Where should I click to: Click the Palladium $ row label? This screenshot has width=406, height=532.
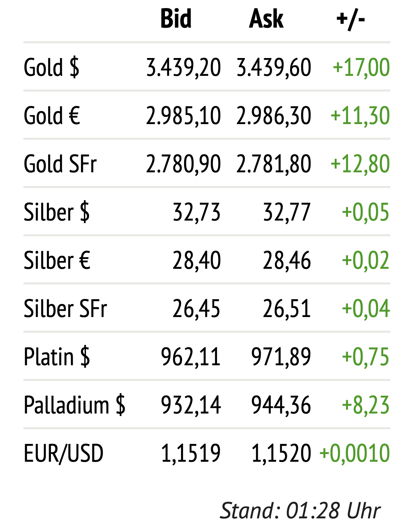coord(74,405)
